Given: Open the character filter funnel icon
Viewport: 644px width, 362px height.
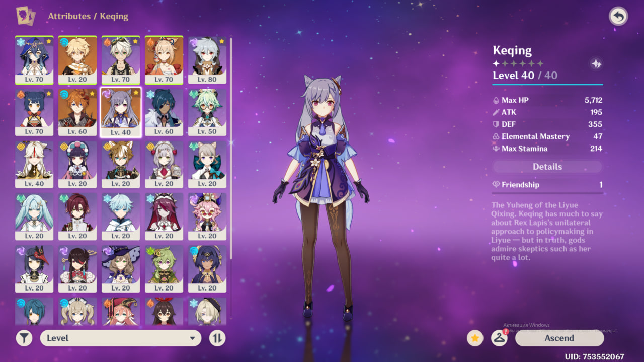Looking at the screenshot, I should click(x=24, y=338).
